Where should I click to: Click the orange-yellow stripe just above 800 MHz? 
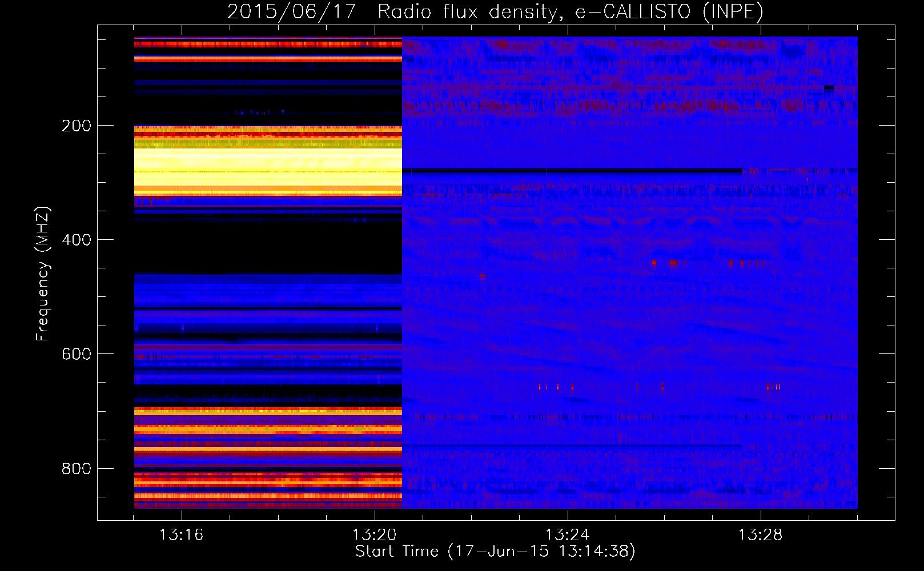tap(268, 449)
